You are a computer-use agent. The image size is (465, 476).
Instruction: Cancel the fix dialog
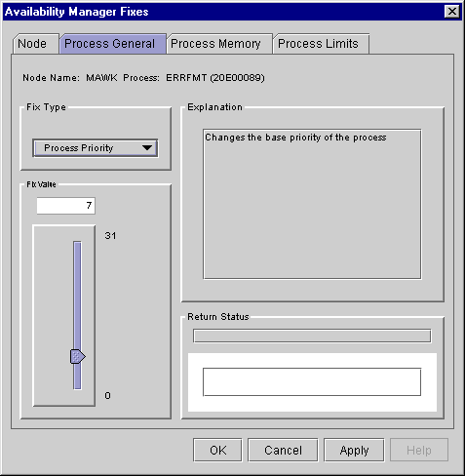[x=283, y=450]
